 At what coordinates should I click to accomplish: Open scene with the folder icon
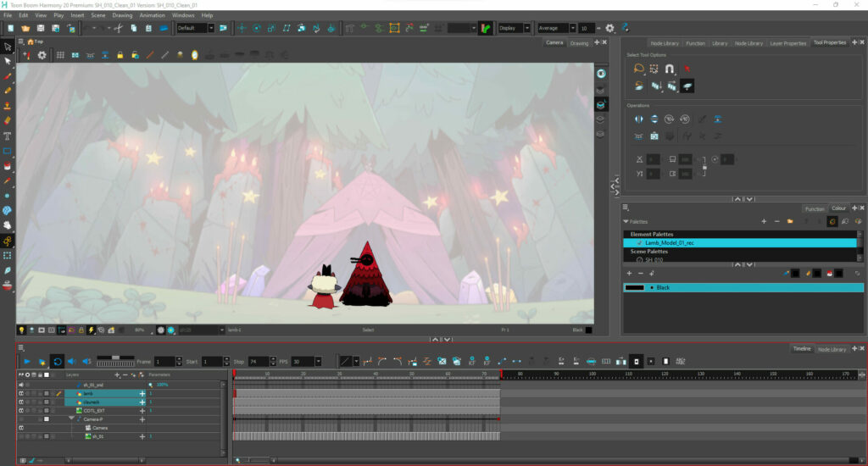[x=25, y=28]
